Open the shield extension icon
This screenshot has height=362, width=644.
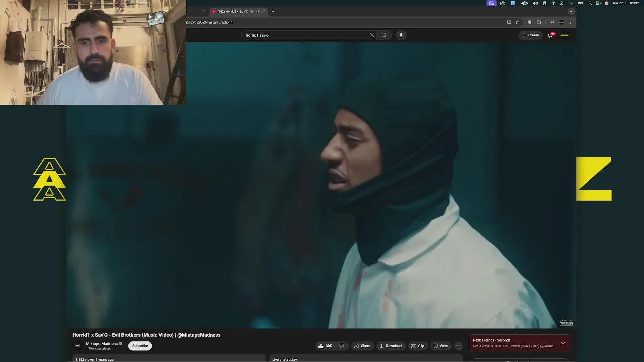(529, 22)
